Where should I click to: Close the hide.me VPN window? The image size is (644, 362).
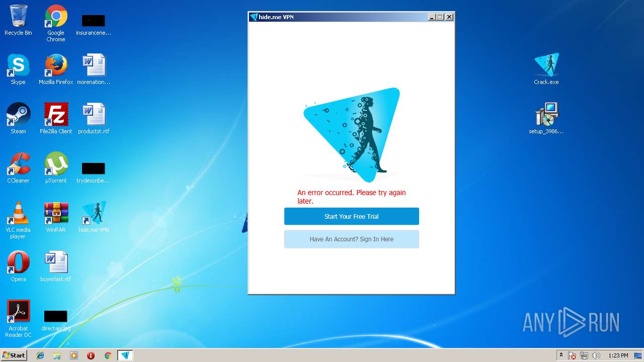[449, 17]
